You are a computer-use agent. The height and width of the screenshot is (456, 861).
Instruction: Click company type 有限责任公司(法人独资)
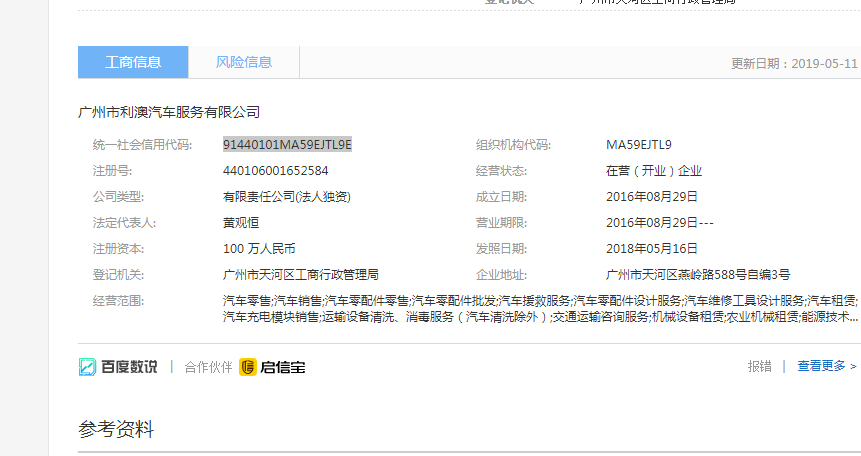(x=287, y=197)
